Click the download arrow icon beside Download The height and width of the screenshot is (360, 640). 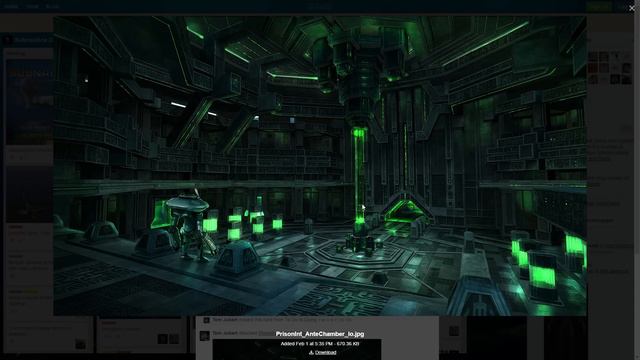pos(311,353)
